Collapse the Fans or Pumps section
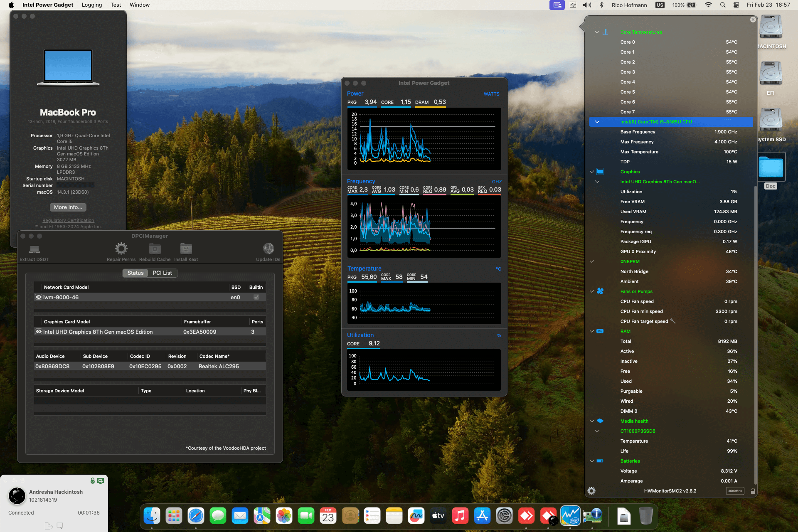This screenshot has height=532, width=798. [x=592, y=291]
